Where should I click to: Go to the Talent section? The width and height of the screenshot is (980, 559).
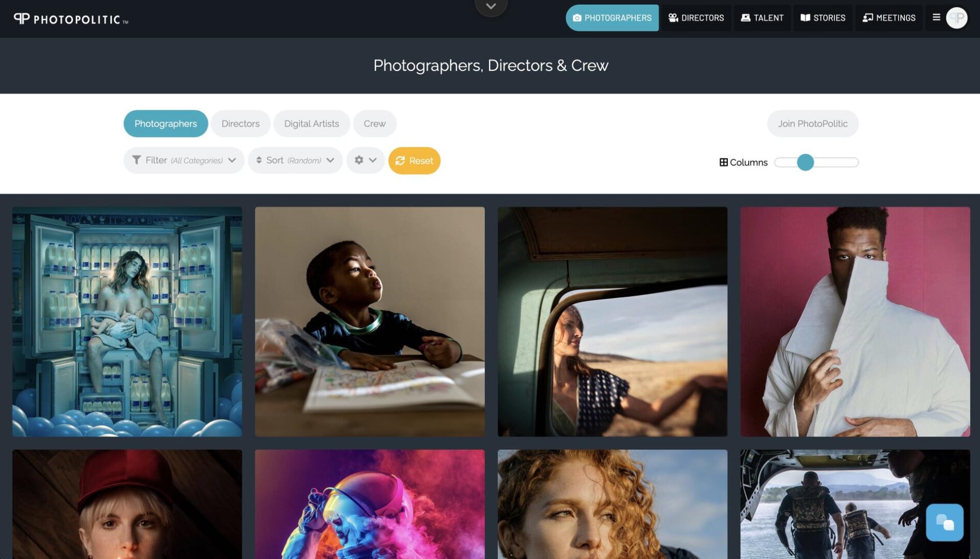762,18
